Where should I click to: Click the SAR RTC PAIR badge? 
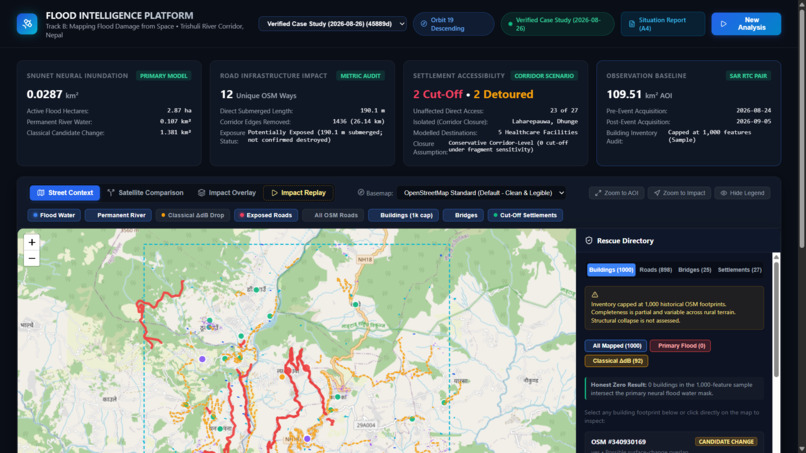(x=748, y=76)
